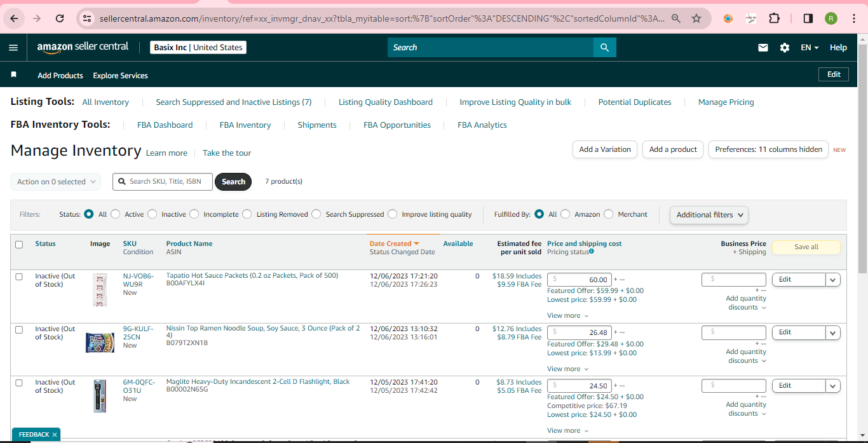Go back with browser back arrow
This screenshot has height=443, width=868.
tap(14, 18)
